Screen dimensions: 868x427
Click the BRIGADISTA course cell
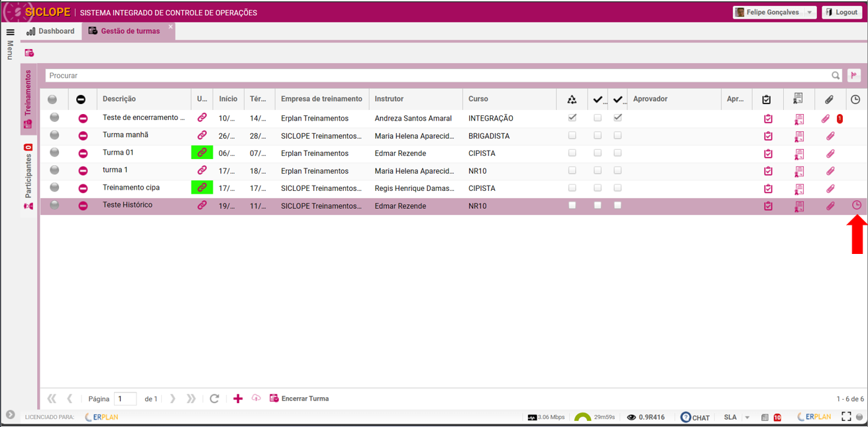coord(509,136)
